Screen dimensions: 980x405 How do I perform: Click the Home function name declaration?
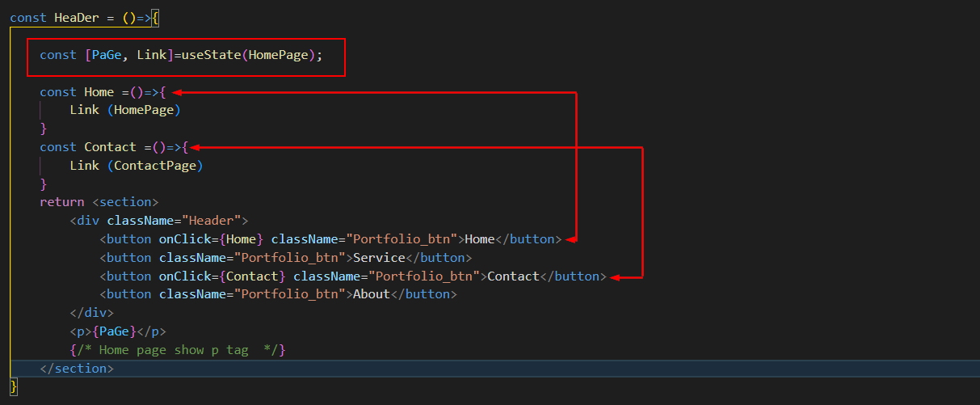(x=99, y=92)
